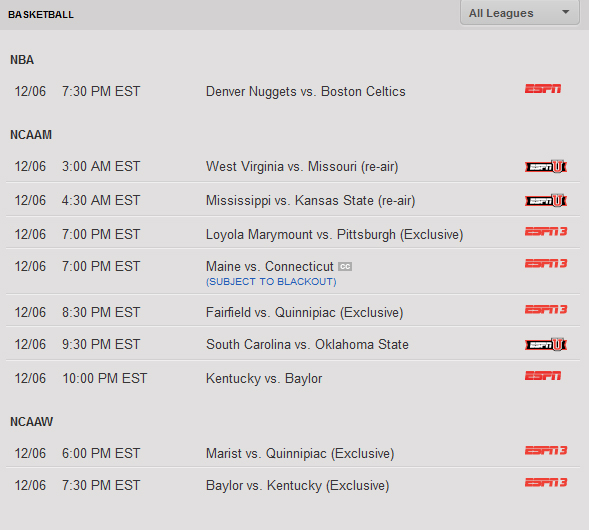This screenshot has width=589, height=530.
Task: Click ESPNU logo for Mississippi vs. Kansas State
Action: [546, 200]
